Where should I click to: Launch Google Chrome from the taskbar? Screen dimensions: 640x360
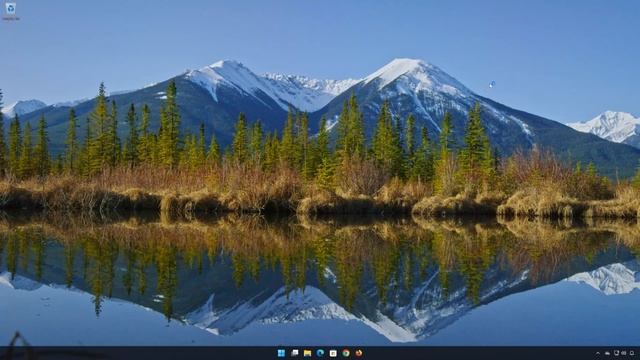pyautogui.click(x=346, y=353)
